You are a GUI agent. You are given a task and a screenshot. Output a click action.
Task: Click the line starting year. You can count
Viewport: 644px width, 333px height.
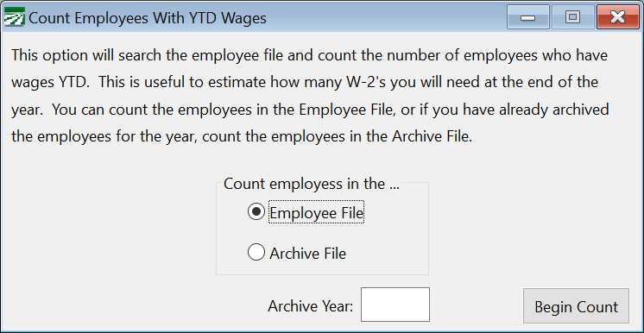pos(310,110)
